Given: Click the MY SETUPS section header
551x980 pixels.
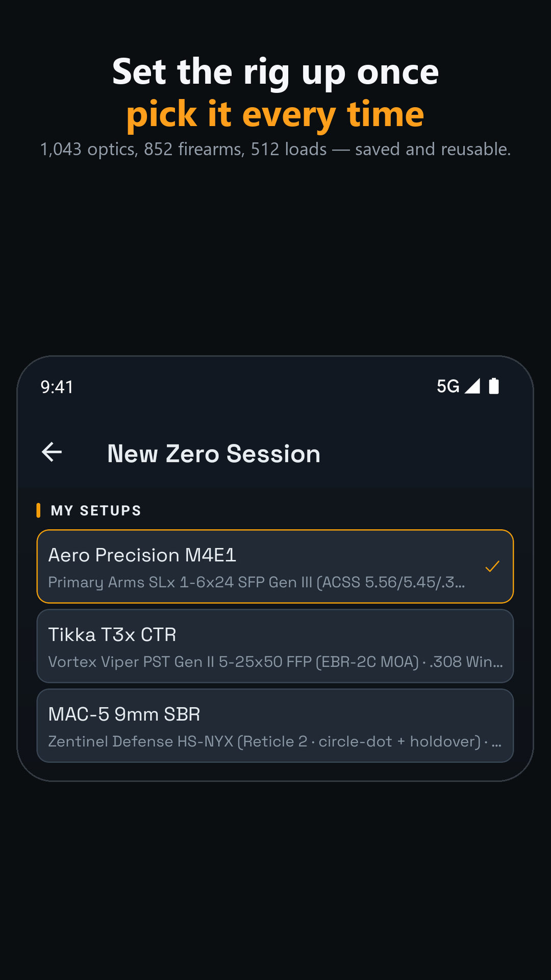Looking at the screenshot, I should tap(96, 510).
